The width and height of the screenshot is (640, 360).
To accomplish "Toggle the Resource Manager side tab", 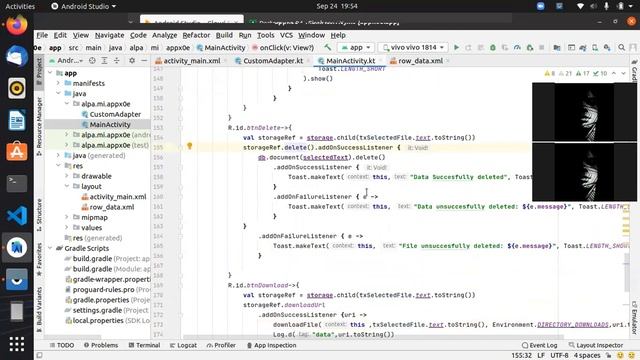I will (39, 126).
